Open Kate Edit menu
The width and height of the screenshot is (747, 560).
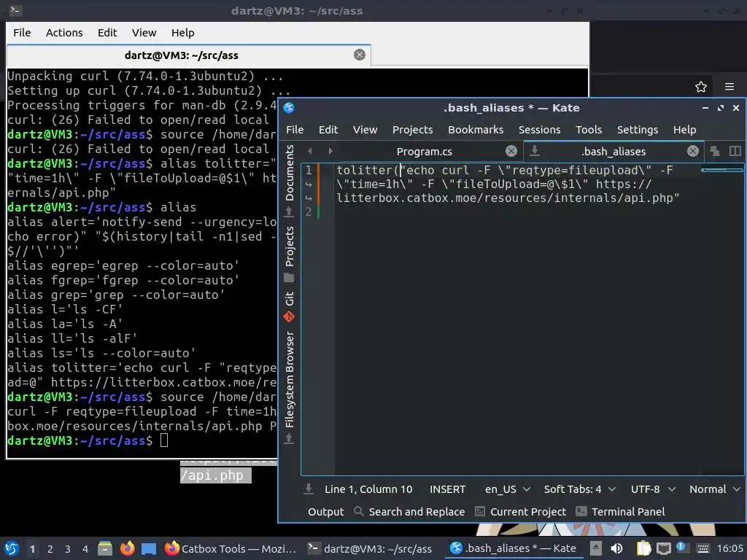click(328, 130)
